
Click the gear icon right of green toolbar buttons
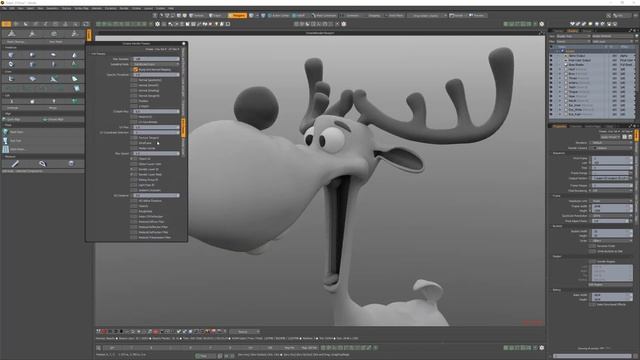(157, 24)
